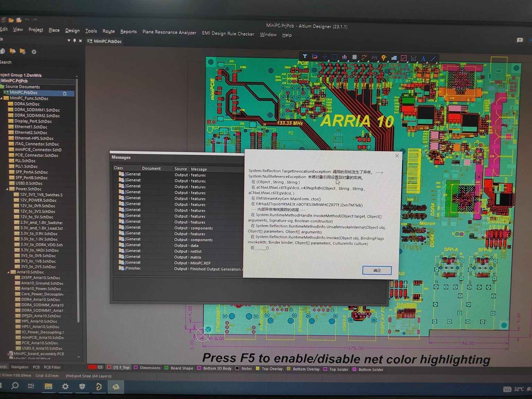Choose the accordion tuning tool
The height and width of the screenshot is (399, 532).
[x=374, y=57]
